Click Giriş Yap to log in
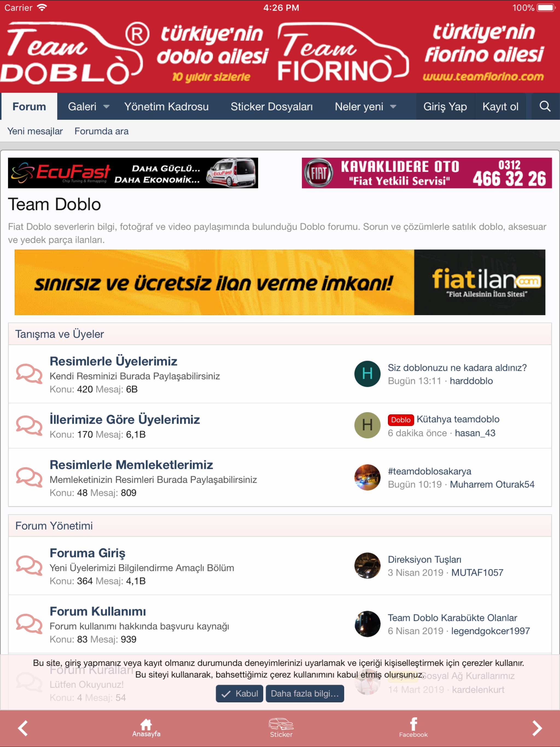Screen dimensions: 560x747 coord(445,106)
